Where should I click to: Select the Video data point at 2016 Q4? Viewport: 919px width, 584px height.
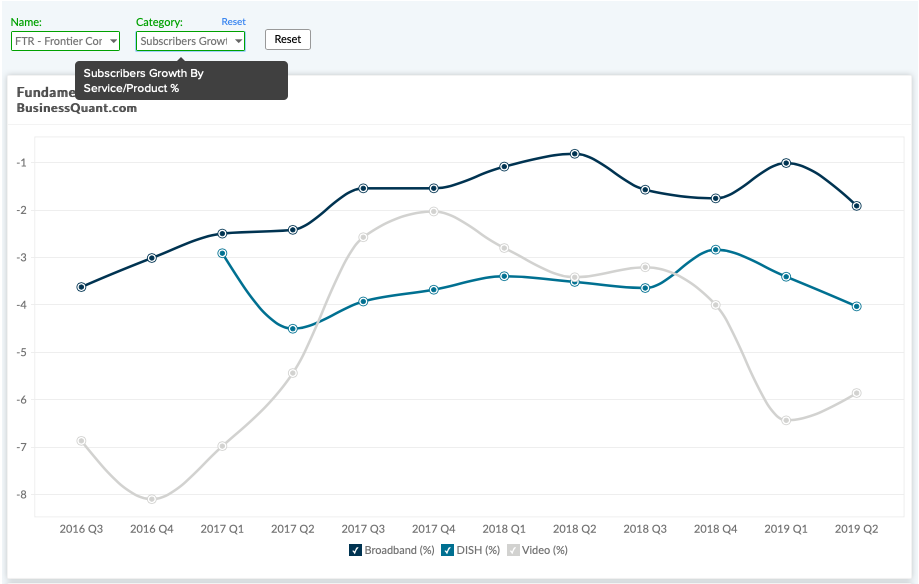point(152,499)
